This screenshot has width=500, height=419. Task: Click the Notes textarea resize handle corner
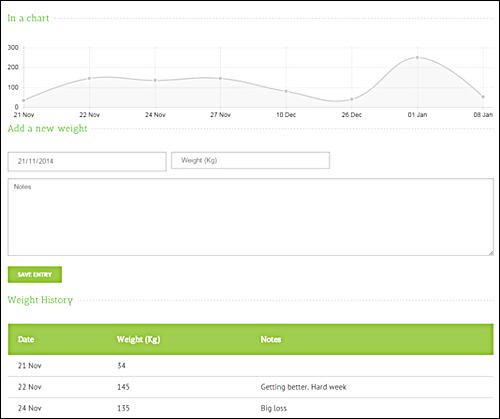[491, 253]
